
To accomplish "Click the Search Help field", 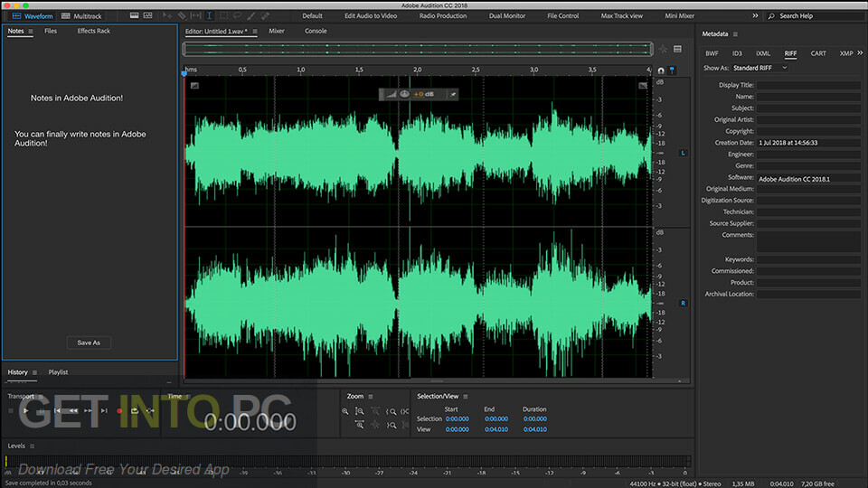I will [x=816, y=16].
